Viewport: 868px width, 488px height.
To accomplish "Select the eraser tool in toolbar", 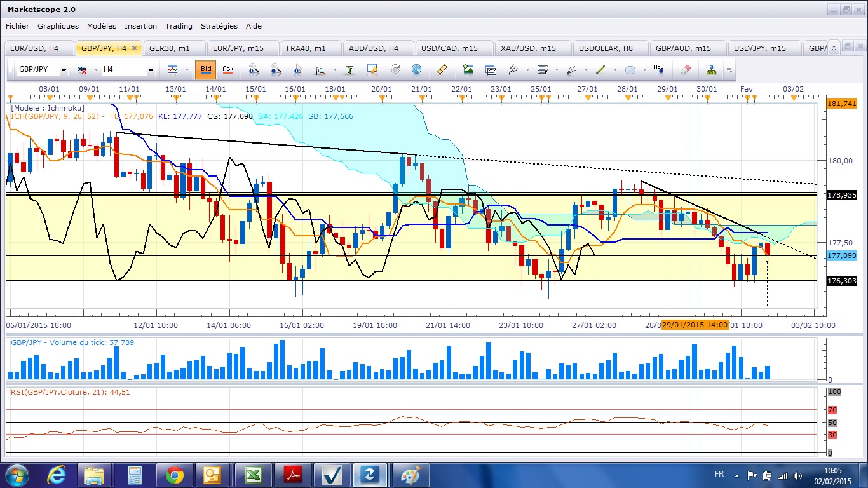I will pos(685,69).
